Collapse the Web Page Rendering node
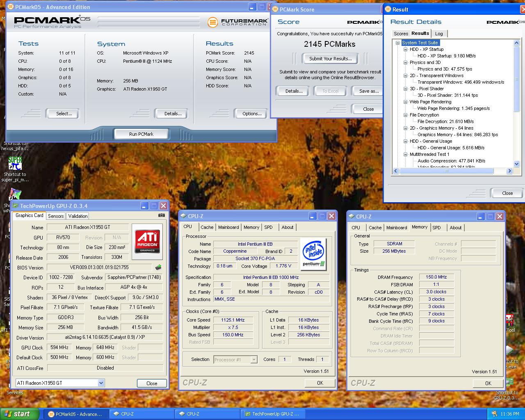525x420 pixels. coord(405,102)
